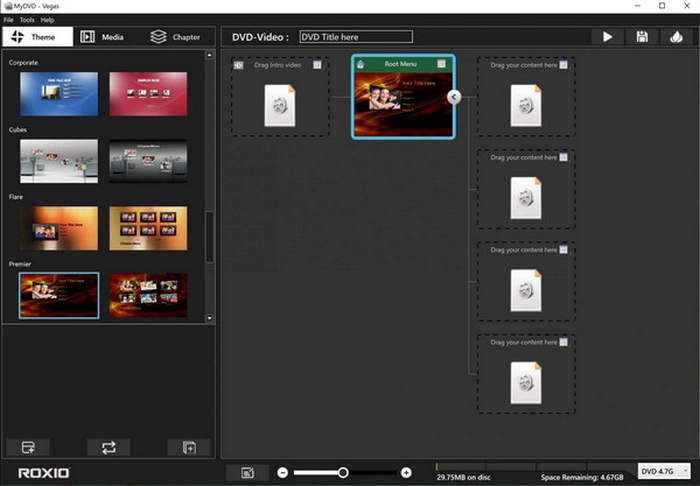Click the theme list scroll down arrow
700x486 pixels.
point(209,318)
